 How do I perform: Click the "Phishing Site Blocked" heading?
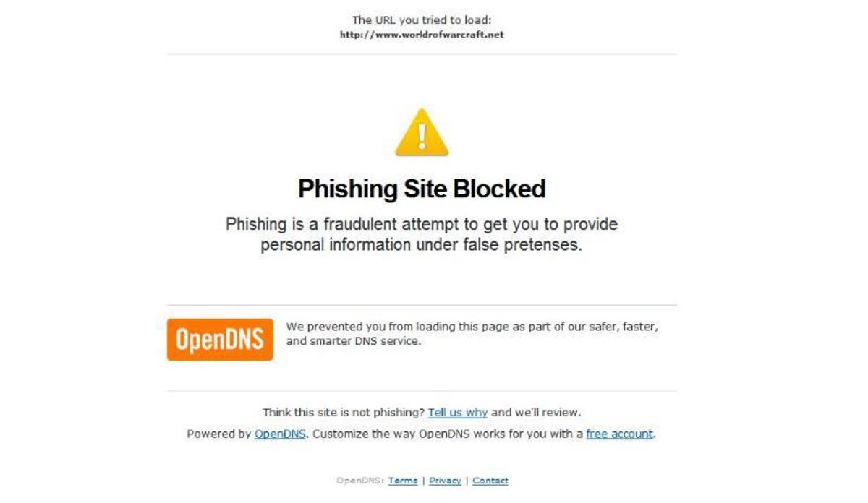422,189
